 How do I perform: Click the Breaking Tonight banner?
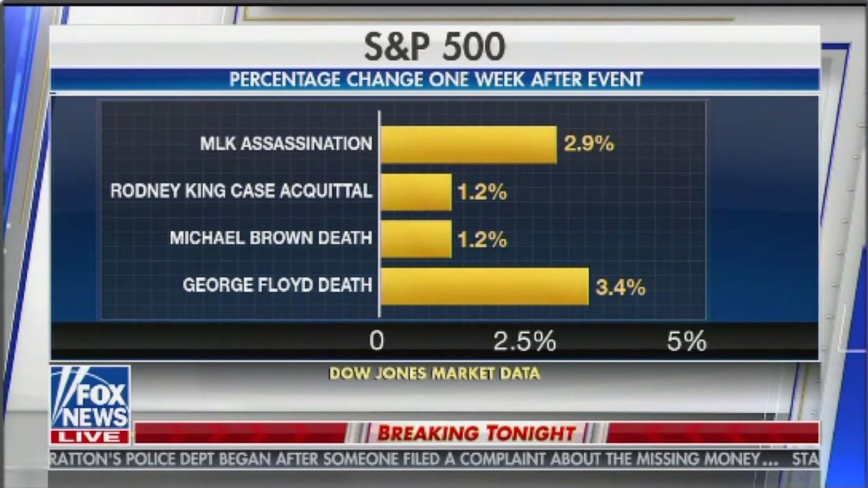pos(476,433)
